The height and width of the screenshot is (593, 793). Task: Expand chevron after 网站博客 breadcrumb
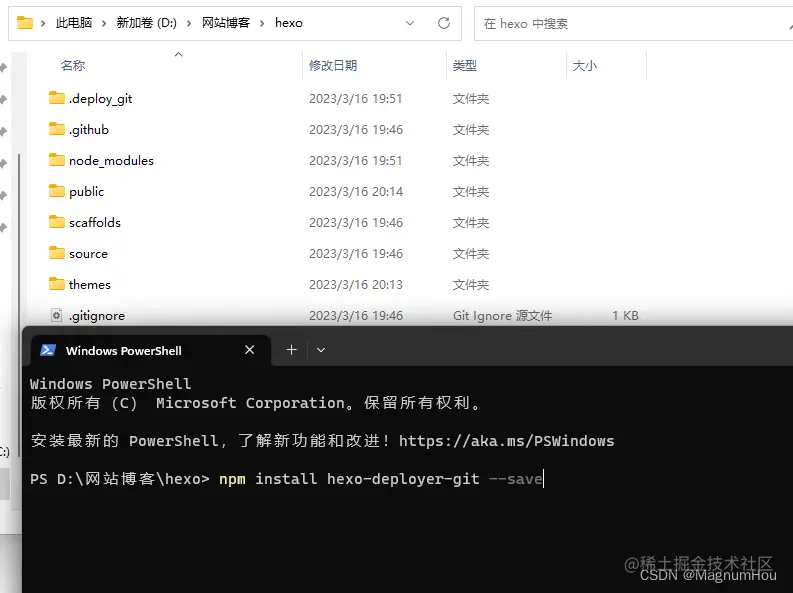[262, 23]
